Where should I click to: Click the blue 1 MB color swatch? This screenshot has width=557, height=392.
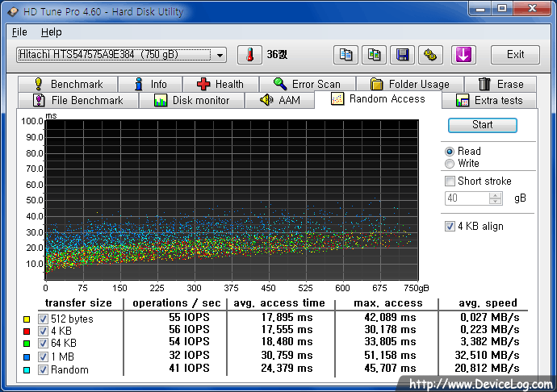pyautogui.click(x=27, y=357)
